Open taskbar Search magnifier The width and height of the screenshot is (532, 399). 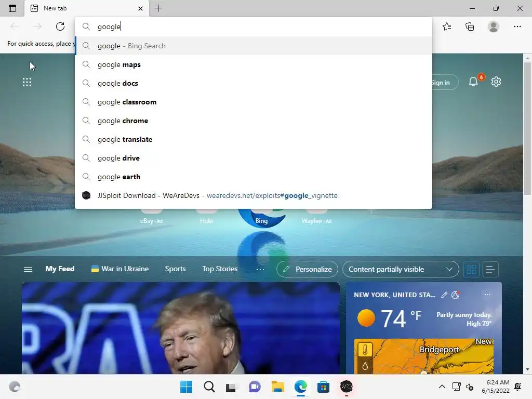click(x=209, y=387)
